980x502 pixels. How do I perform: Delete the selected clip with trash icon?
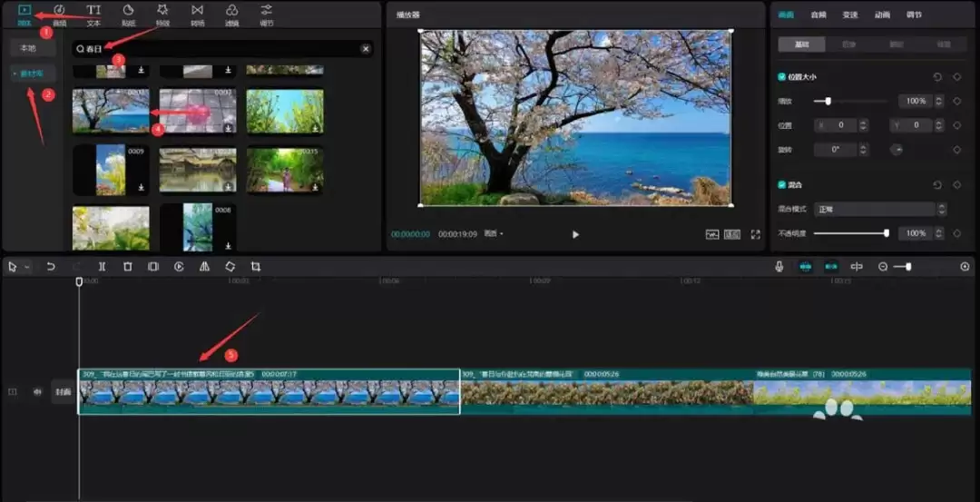coord(128,267)
